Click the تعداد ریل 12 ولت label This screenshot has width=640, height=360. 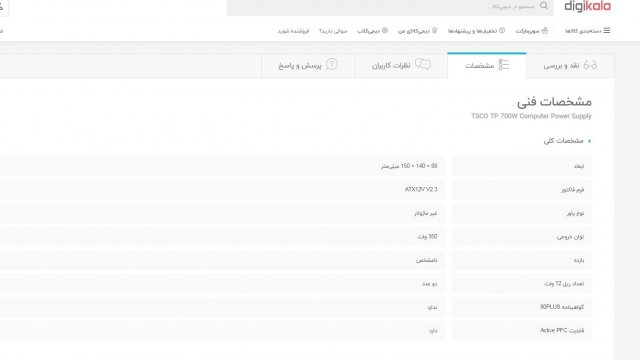[x=564, y=284]
